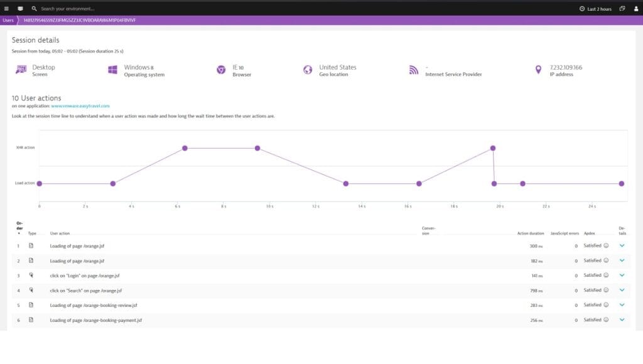Click the windows icon next to the timeframe

[x=622, y=9]
